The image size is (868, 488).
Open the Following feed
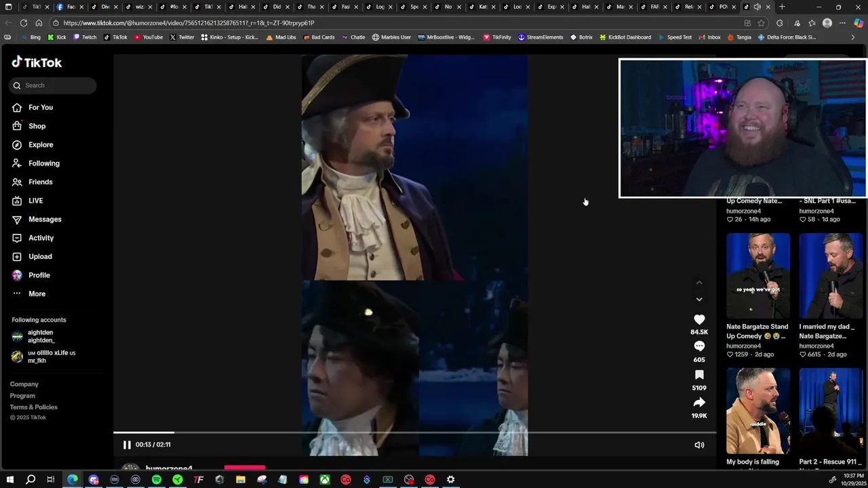click(x=43, y=163)
